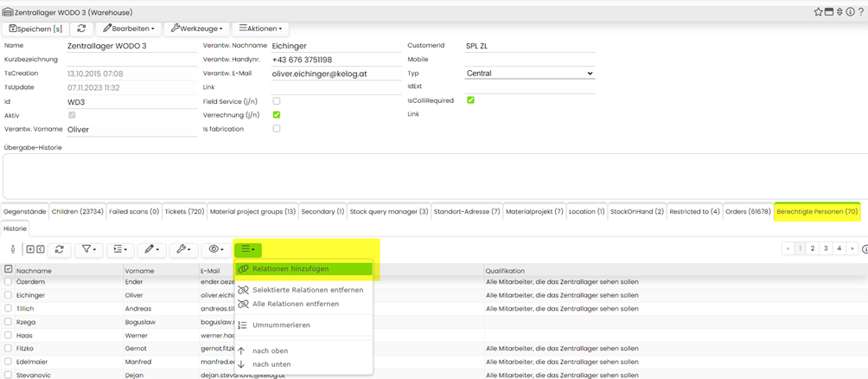868x379 pixels.
Task: Open the Aktionen dropdown menu
Action: pyautogui.click(x=260, y=29)
